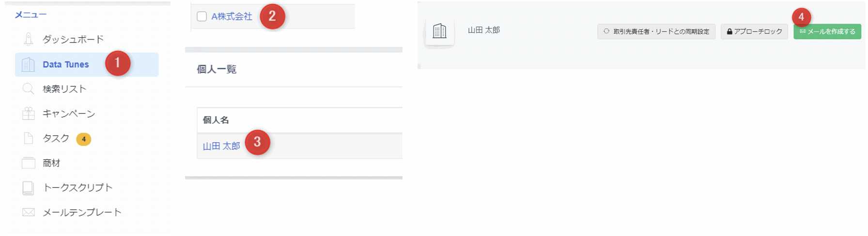Click the envelope icon beside メールテンプレート
The image size is (868, 236).
[x=29, y=212]
